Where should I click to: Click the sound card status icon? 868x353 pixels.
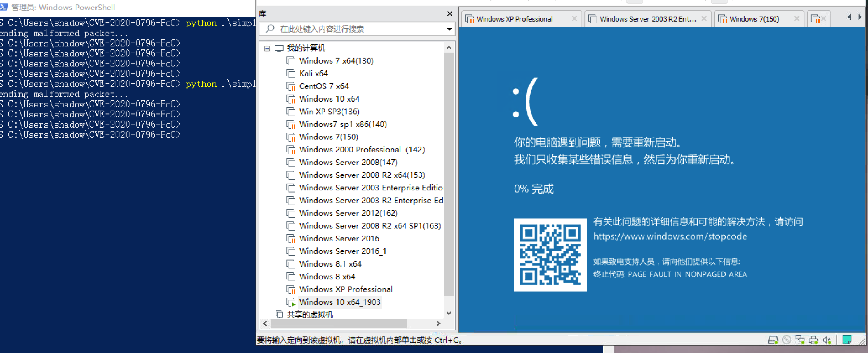[827, 340]
